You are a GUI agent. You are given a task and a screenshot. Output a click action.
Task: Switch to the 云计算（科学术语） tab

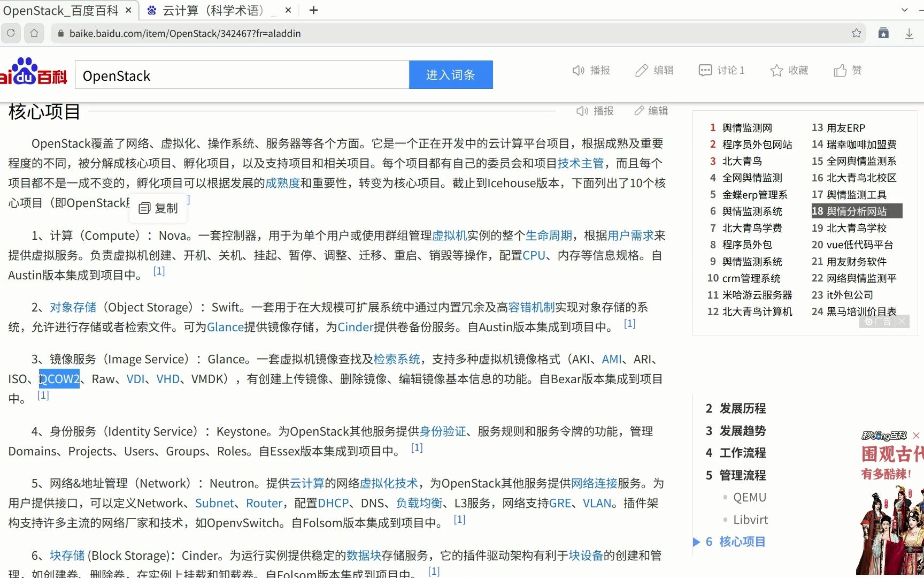213,10
